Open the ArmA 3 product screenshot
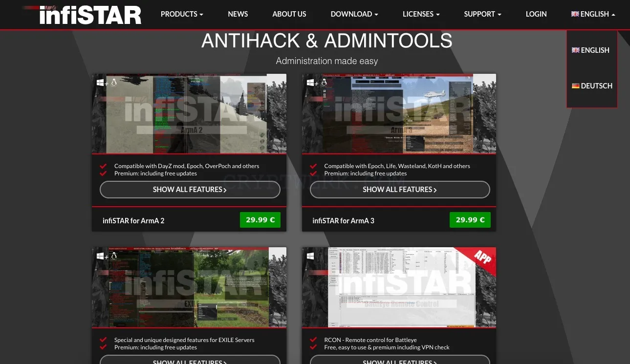This screenshot has height=364, width=630. point(399,114)
